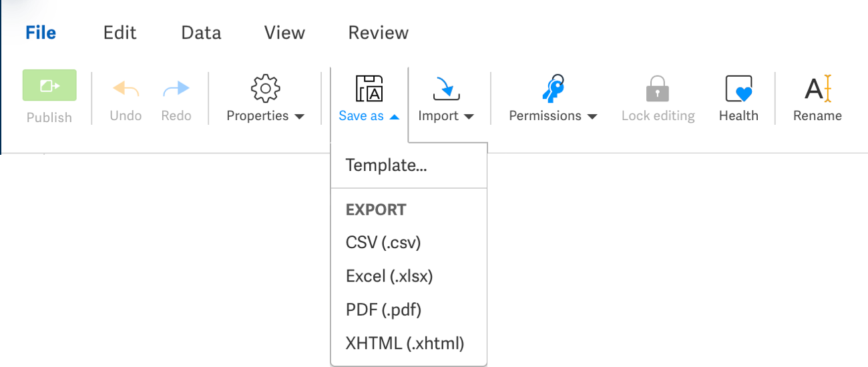Expand the Import dropdown arrow

(x=469, y=117)
